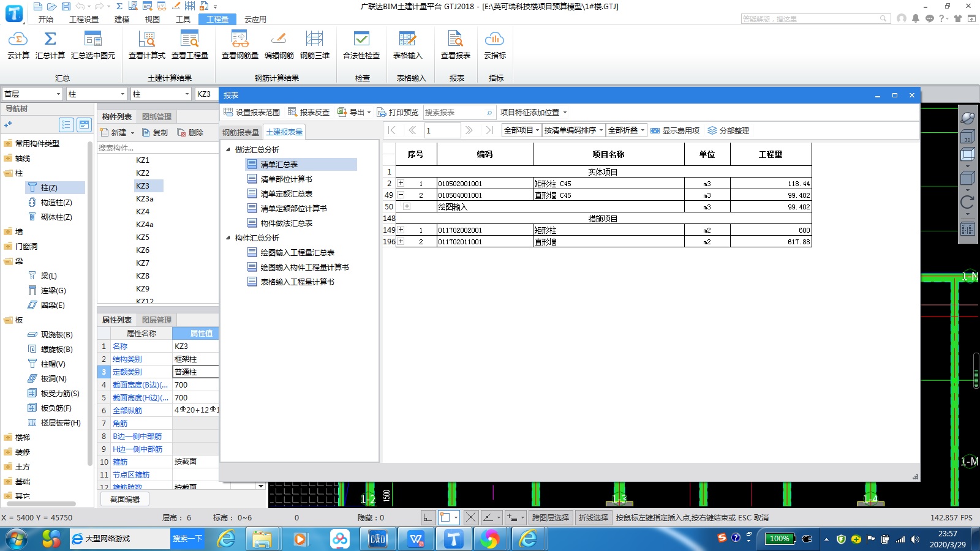The width and height of the screenshot is (980, 551).
Task: Open 汇总选中图元 tool
Action: (93, 45)
